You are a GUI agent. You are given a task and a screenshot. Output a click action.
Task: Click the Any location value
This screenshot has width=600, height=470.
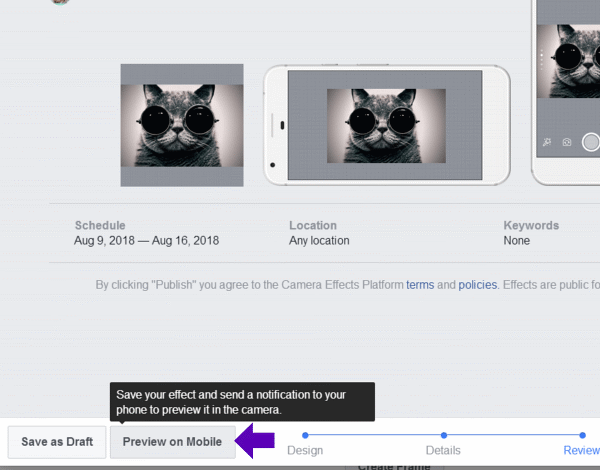(319, 241)
